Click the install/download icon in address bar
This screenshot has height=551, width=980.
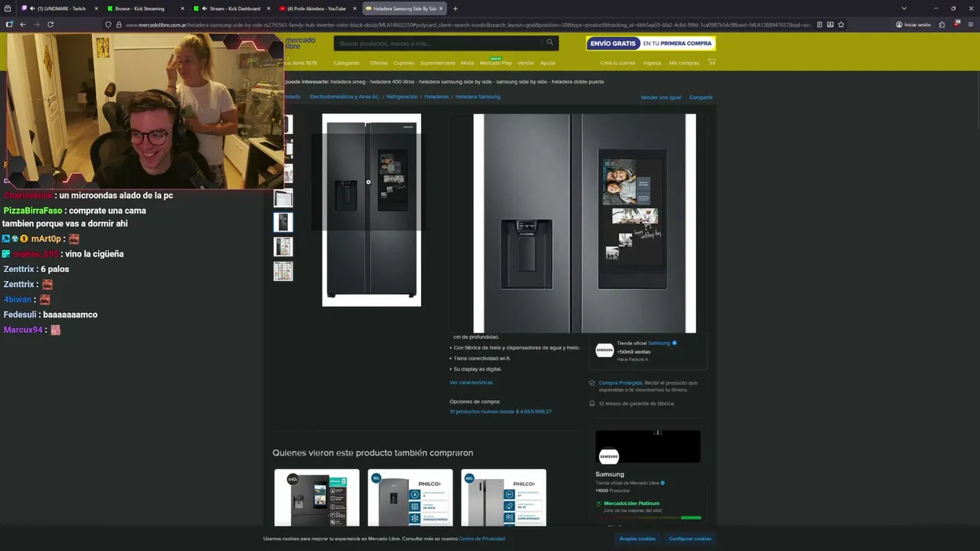(830, 24)
